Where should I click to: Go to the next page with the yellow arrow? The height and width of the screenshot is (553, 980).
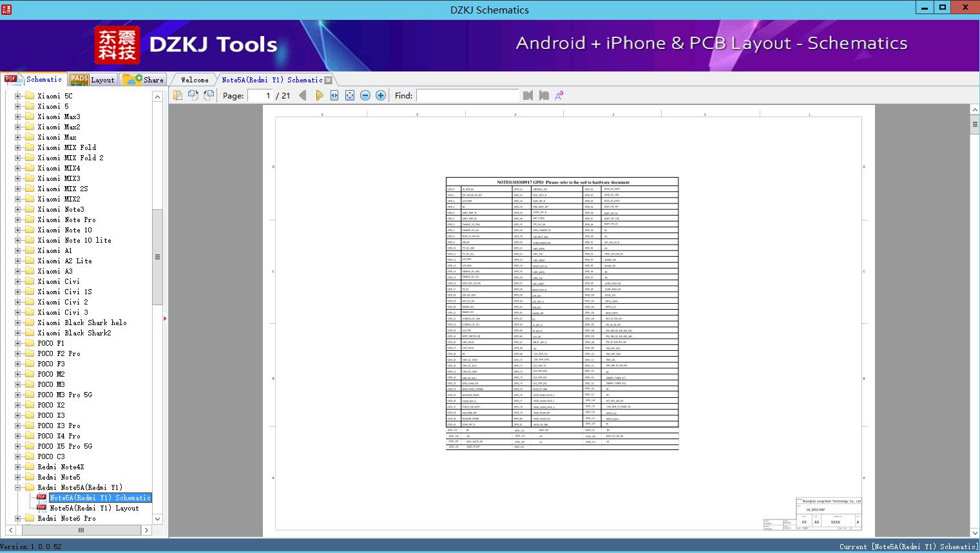(319, 95)
